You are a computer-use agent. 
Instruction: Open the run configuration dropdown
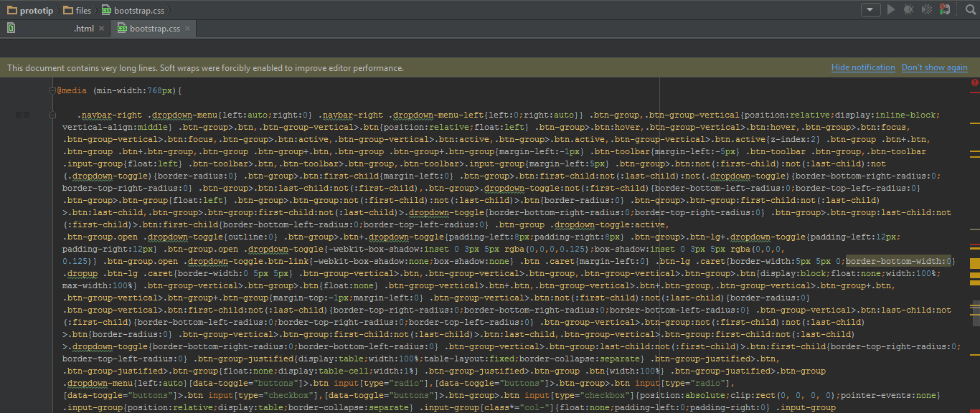871,9
